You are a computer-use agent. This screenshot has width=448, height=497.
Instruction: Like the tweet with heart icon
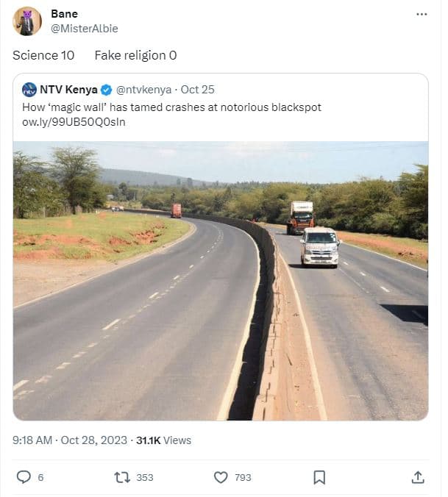(x=221, y=477)
